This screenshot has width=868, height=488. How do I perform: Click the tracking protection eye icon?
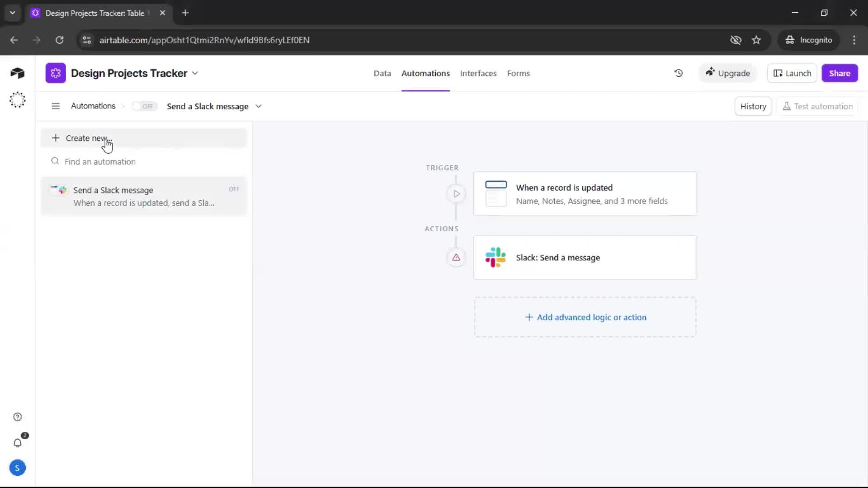(736, 40)
